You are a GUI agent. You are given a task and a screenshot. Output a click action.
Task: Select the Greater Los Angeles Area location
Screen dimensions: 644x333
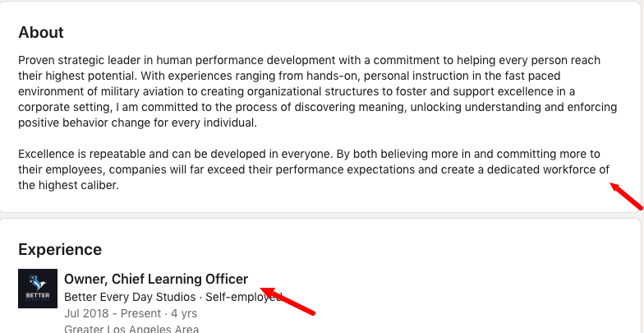(x=131, y=329)
